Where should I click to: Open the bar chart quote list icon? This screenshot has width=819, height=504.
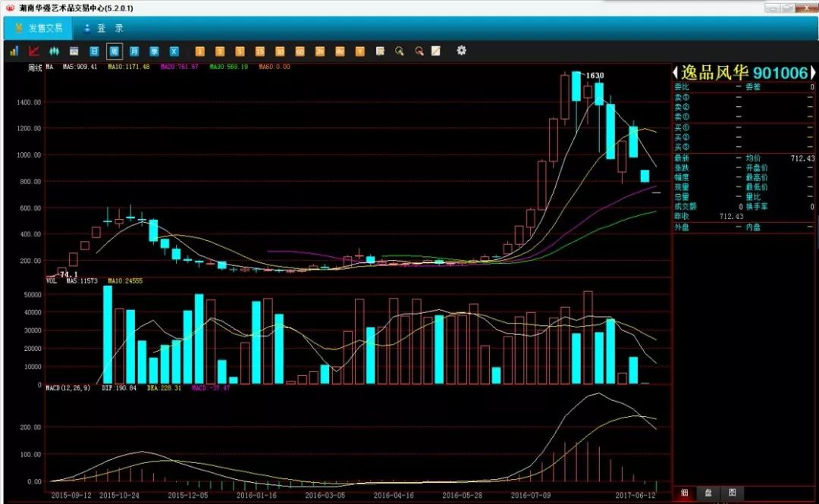[14, 51]
